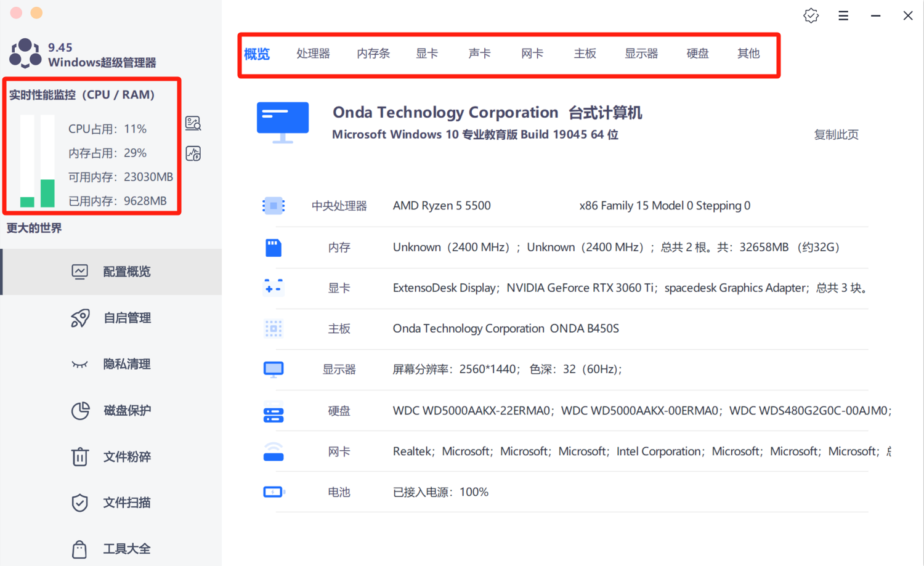Select the 其他 tab

pyautogui.click(x=748, y=54)
